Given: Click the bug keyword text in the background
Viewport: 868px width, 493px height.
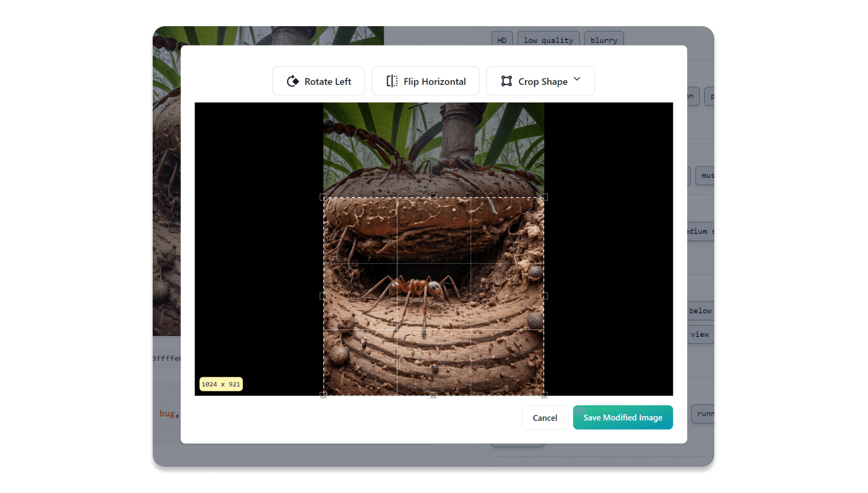Looking at the screenshot, I should pos(167,413).
